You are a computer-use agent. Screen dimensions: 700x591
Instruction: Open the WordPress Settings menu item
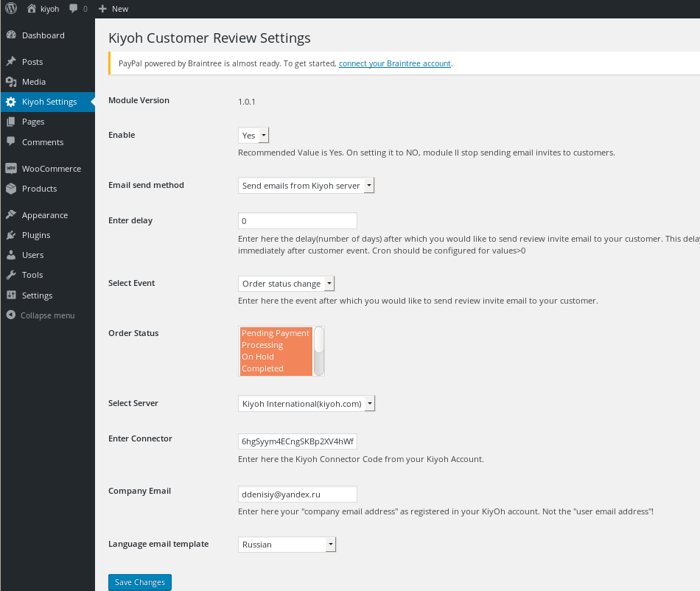click(x=48, y=295)
